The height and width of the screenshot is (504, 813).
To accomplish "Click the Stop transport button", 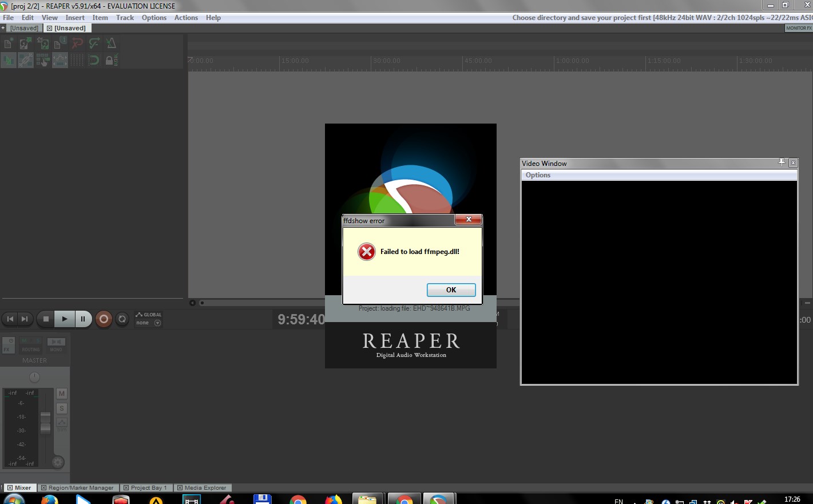I will point(46,319).
